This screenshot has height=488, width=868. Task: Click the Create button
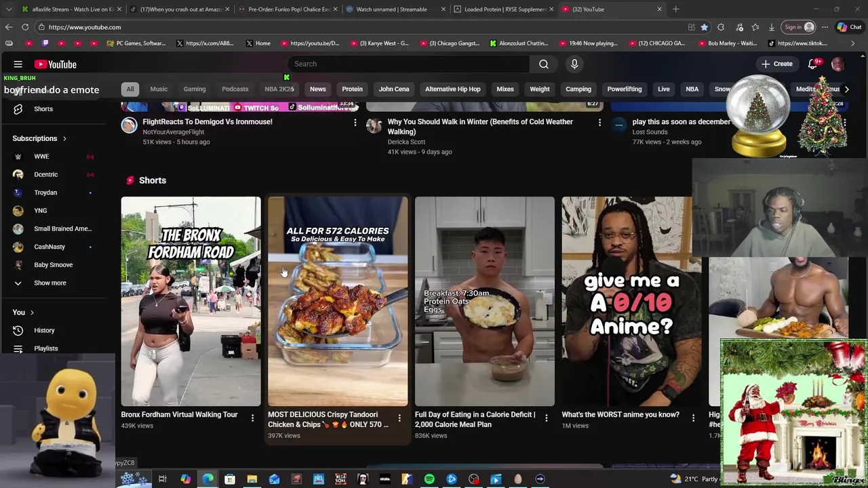pos(776,64)
